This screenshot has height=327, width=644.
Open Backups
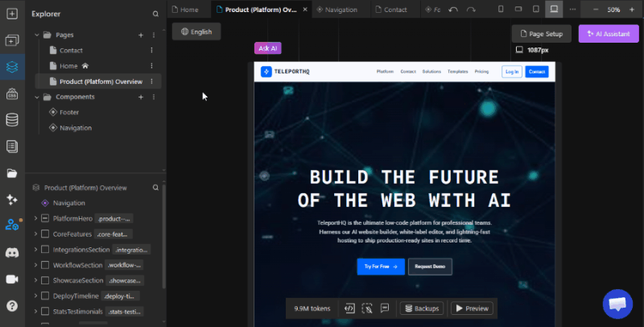coord(422,308)
